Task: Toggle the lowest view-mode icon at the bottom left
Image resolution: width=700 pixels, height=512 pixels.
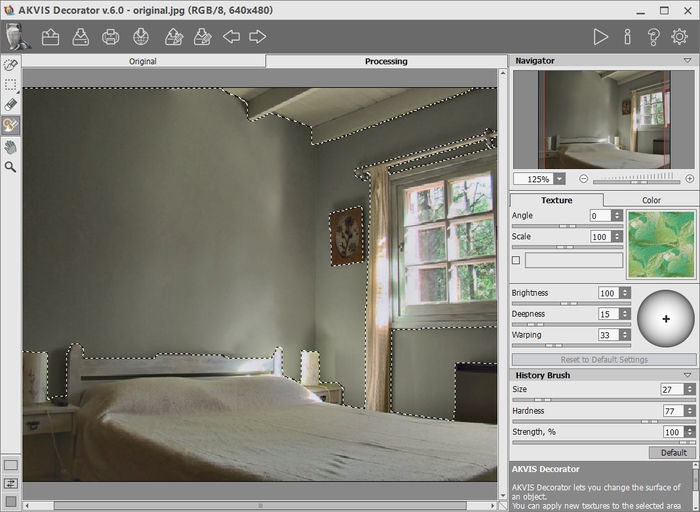Action: coord(11,501)
